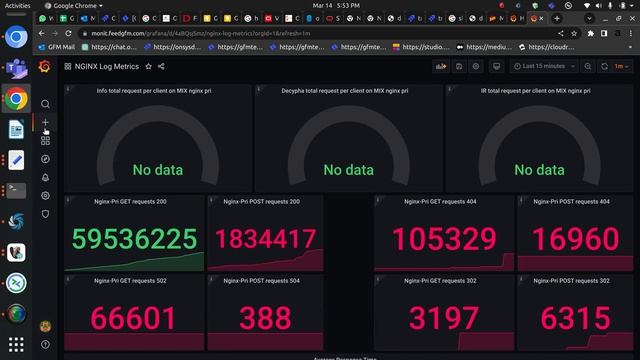Image resolution: width=640 pixels, height=360 pixels.
Task: Open Nginx-Pri POST requests 504 panel title
Action: pos(262,280)
